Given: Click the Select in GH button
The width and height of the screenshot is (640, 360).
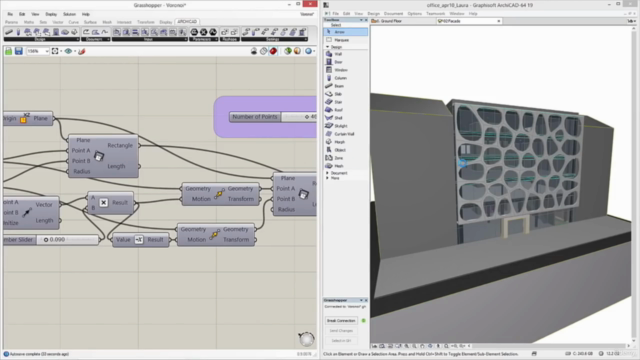Looking at the screenshot, I should [341, 341].
